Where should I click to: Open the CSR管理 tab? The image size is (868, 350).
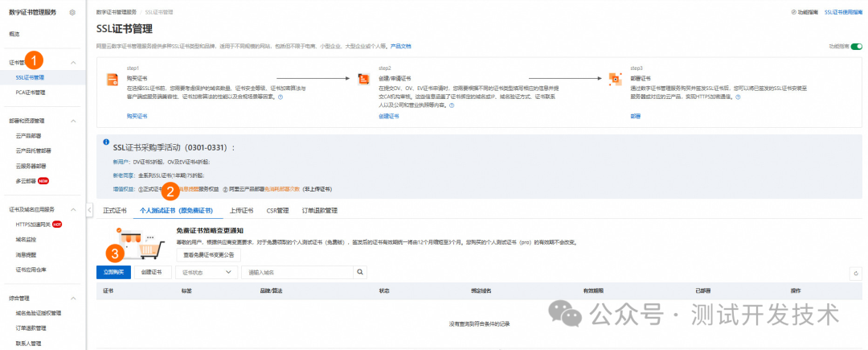pyautogui.click(x=277, y=211)
